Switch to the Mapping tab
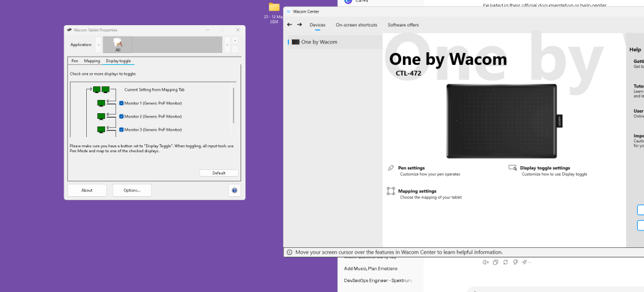The width and height of the screenshot is (644, 292). [x=92, y=61]
